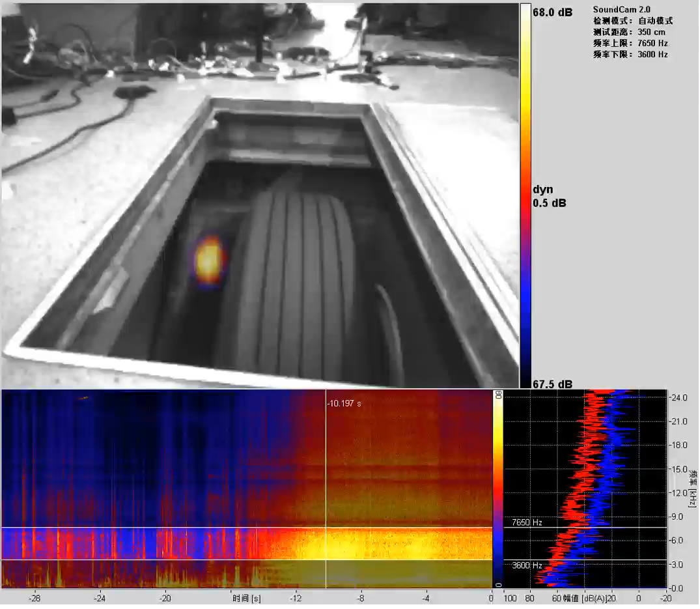Screen dimensions: 700x609
Task: Click the 频率下限 3600 Hz info line
Action: coord(630,55)
